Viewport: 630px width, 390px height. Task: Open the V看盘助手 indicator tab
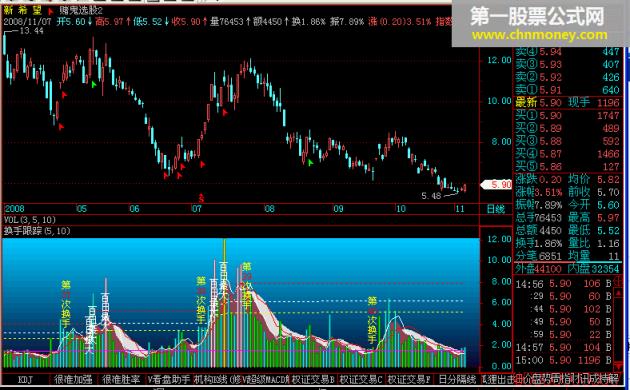click(169, 379)
